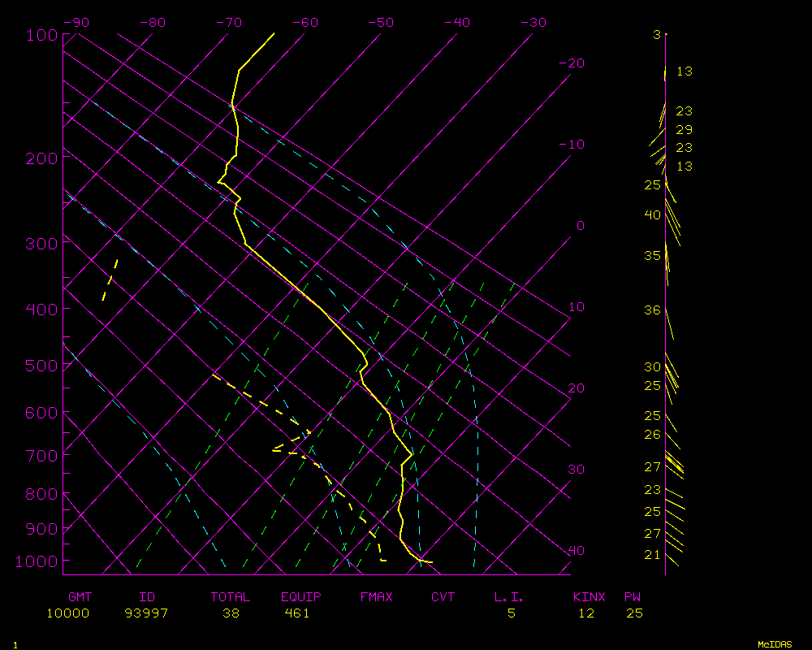Viewport: 812px width, 650px height.
Task: Select the wind speed value 36
Action: click(653, 310)
